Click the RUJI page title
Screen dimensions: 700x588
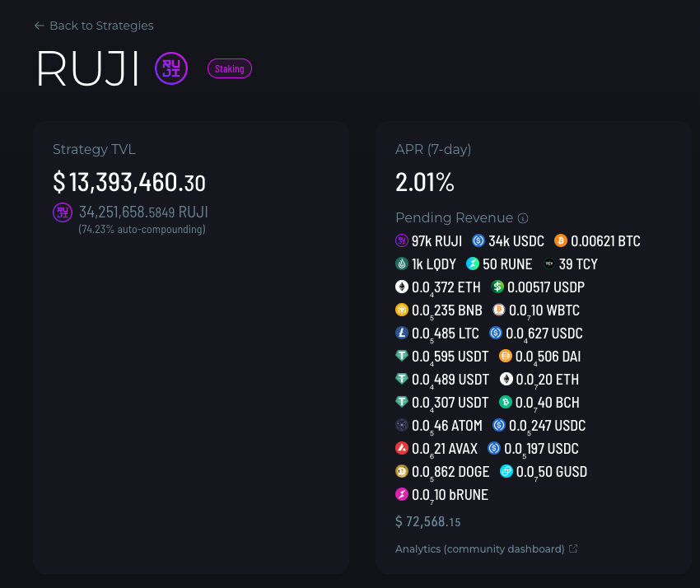pos(87,68)
